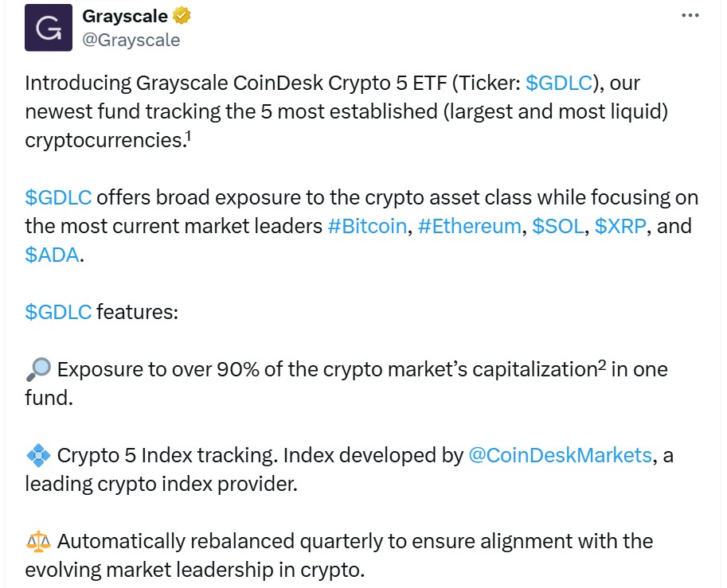Click the gold verified badge icon
The image size is (727, 588).
[x=182, y=16]
